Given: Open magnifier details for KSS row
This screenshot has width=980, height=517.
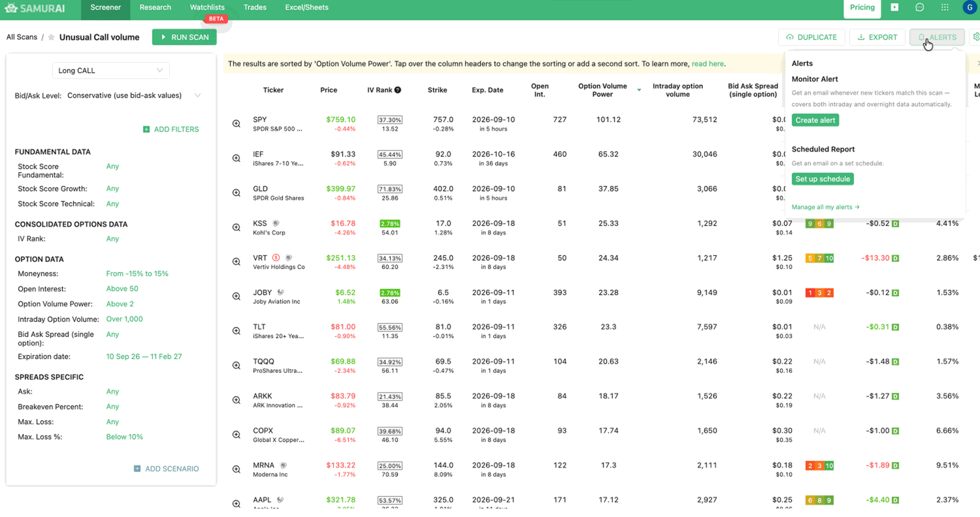Looking at the screenshot, I should click(x=237, y=227).
